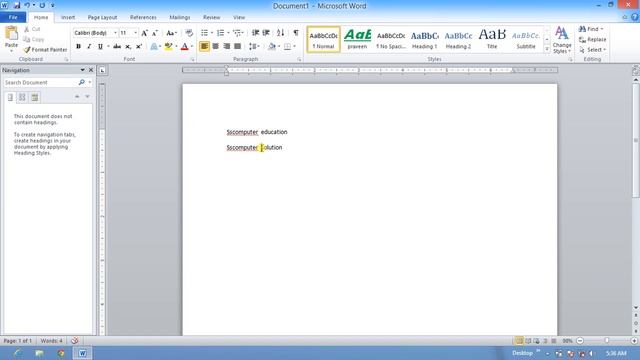Image resolution: width=640 pixels, height=360 pixels.
Task: Apply the Heading 2 style
Action: click(x=458, y=40)
